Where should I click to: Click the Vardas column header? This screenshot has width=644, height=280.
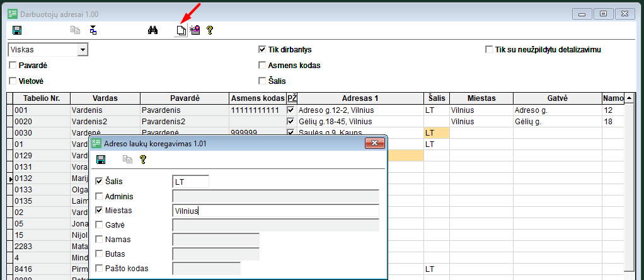point(105,98)
